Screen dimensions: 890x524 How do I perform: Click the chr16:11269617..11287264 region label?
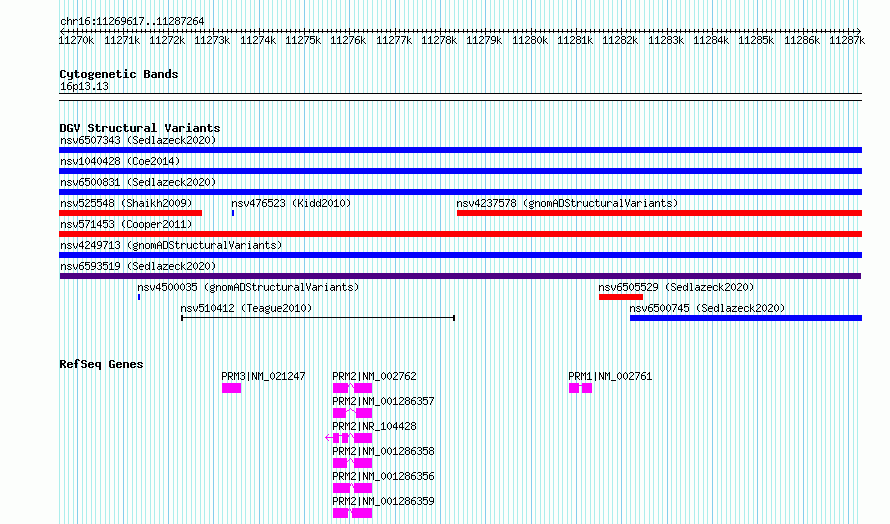pos(132,22)
